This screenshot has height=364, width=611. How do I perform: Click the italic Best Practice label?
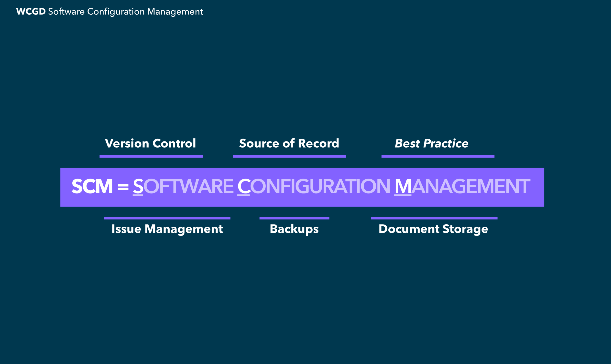point(431,143)
